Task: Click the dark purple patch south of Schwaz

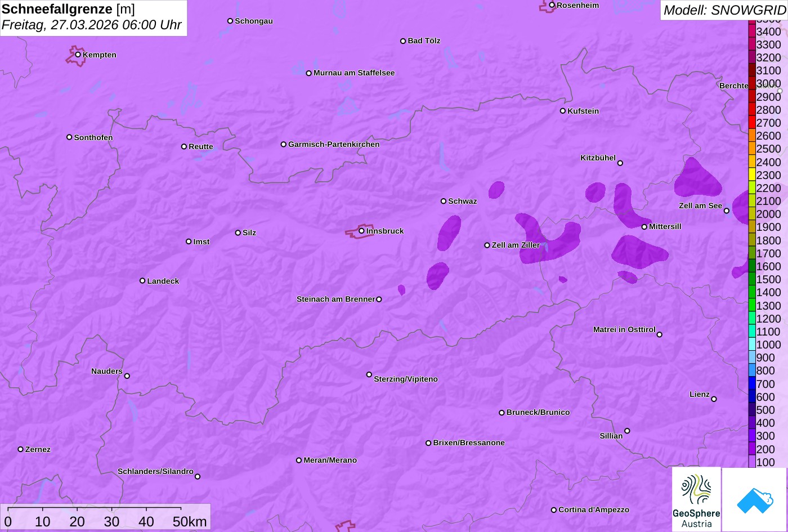Action: [x=449, y=233]
